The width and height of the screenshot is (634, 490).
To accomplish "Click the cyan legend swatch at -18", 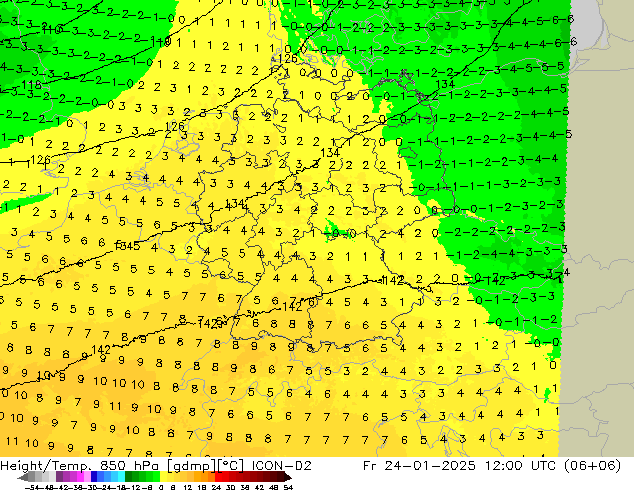I will click(122, 476).
